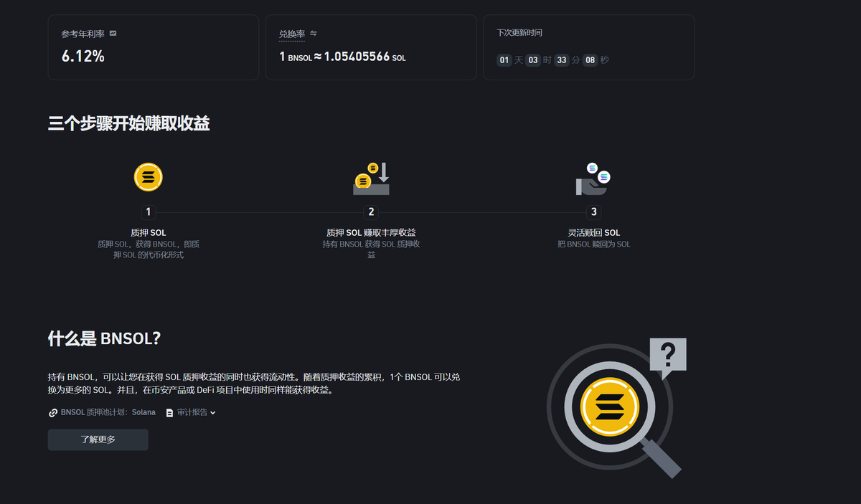Click the 1.05405566 SOL exchange rate value
Screen dimensions: 861x504
point(364,57)
